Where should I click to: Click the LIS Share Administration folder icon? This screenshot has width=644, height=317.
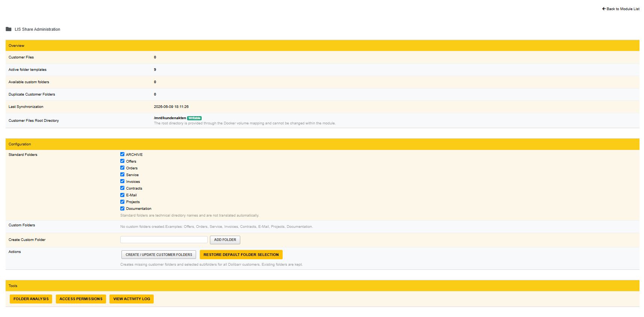(x=9, y=29)
